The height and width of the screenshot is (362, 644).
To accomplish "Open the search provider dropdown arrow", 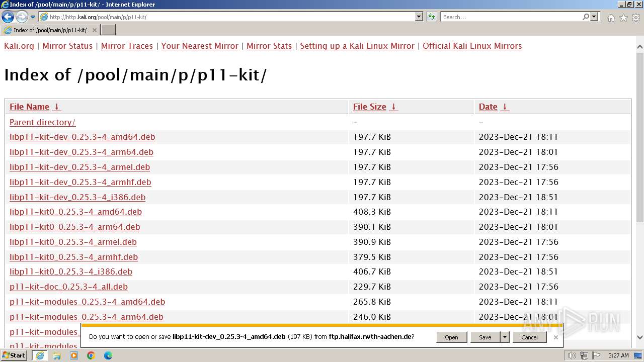I will pyautogui.click(x=595, y=17).
